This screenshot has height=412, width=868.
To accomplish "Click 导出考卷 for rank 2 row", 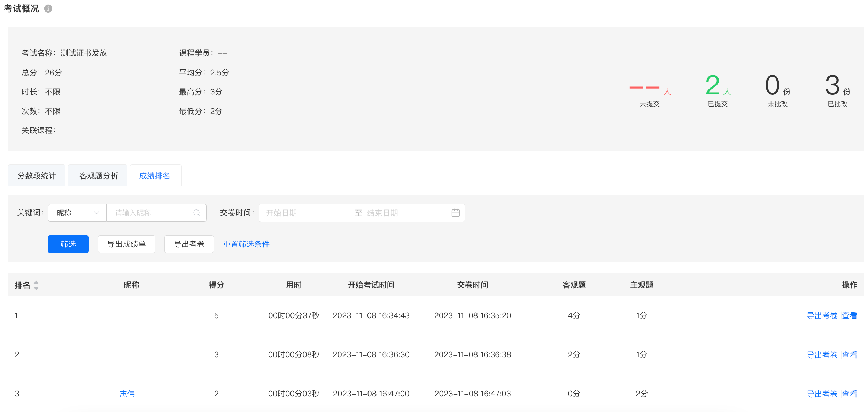I will (x=822, y=355).
